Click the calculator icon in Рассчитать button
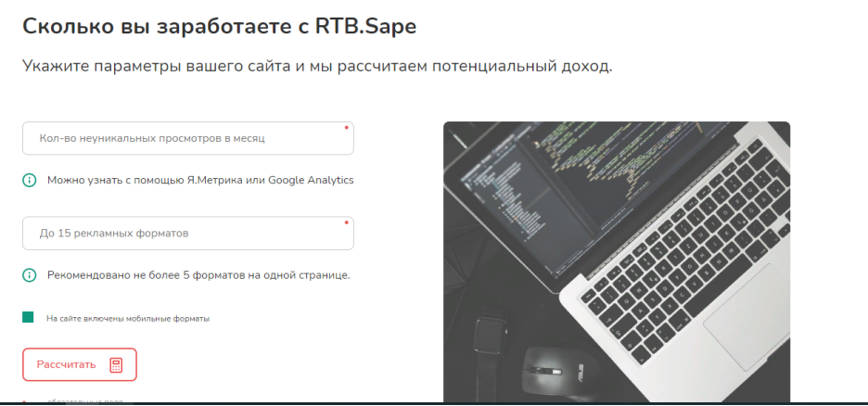868x406 pixels. [116, 365]
